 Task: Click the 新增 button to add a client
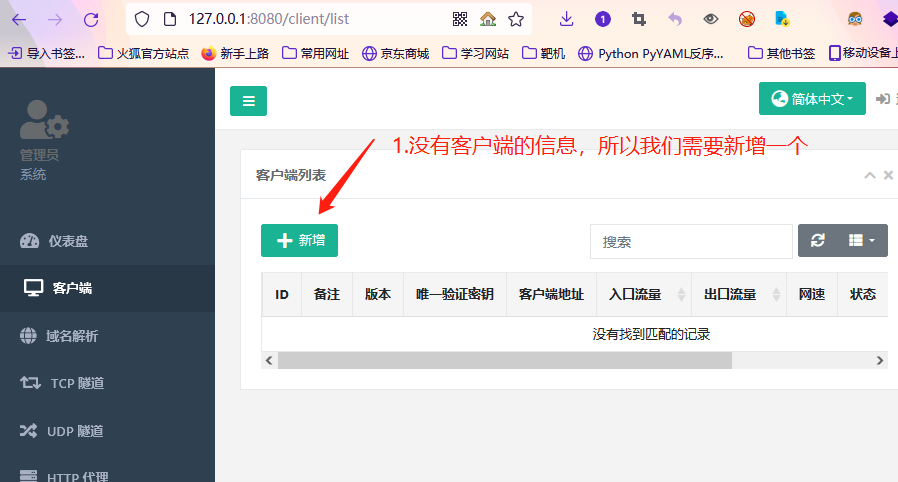[x=300, y=240]
